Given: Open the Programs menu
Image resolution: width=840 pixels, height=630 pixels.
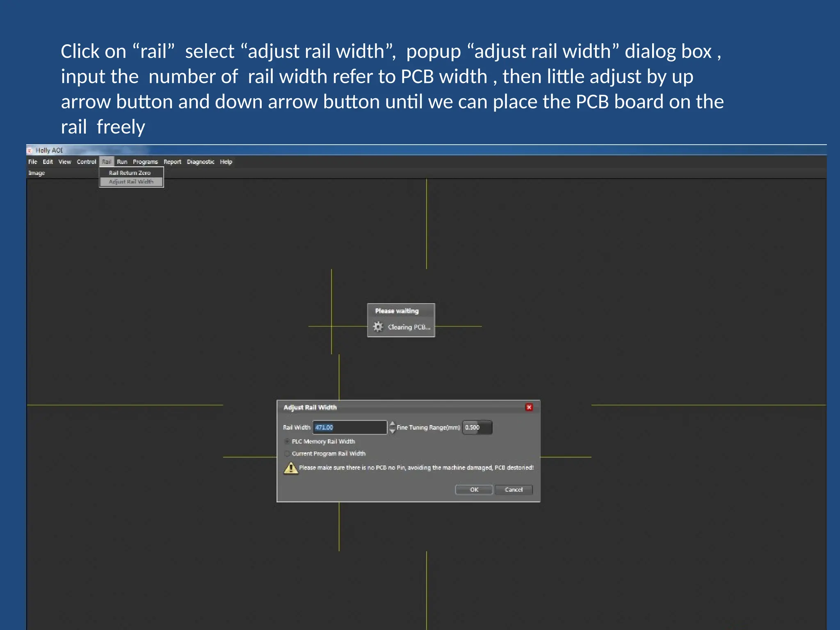Looking at the screenshot, I should (x=145, y=162).
